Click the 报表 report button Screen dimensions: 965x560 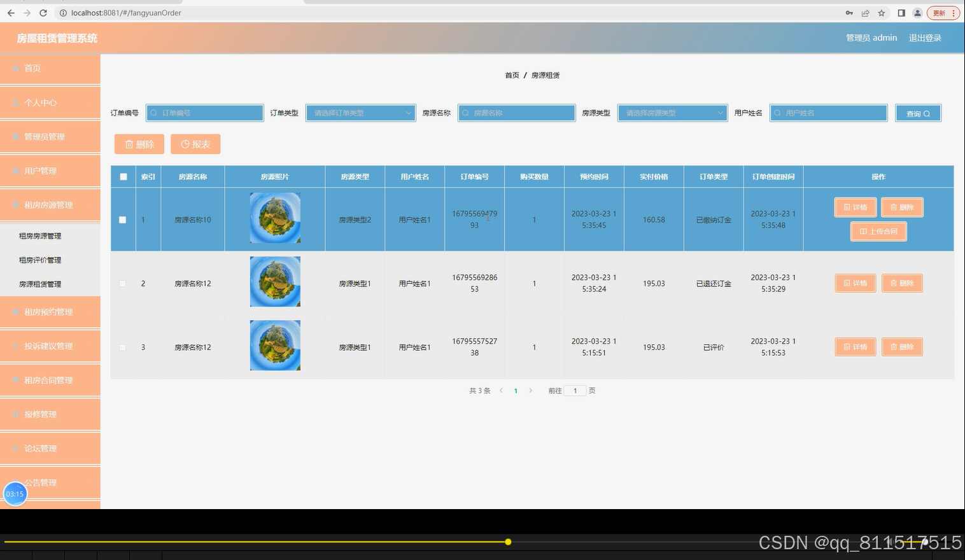(195, 144)
